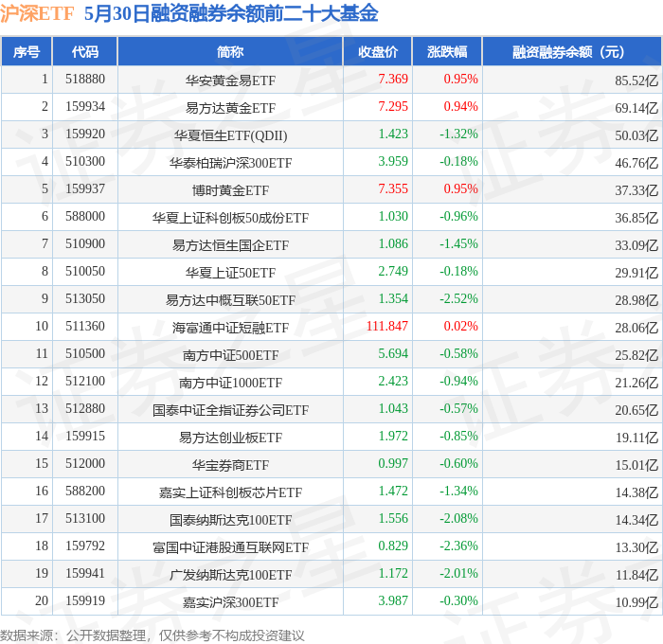This screenshot has width=663, height=644.
Task: Click balance value 37.33亿
Action: tap(636, 190)
